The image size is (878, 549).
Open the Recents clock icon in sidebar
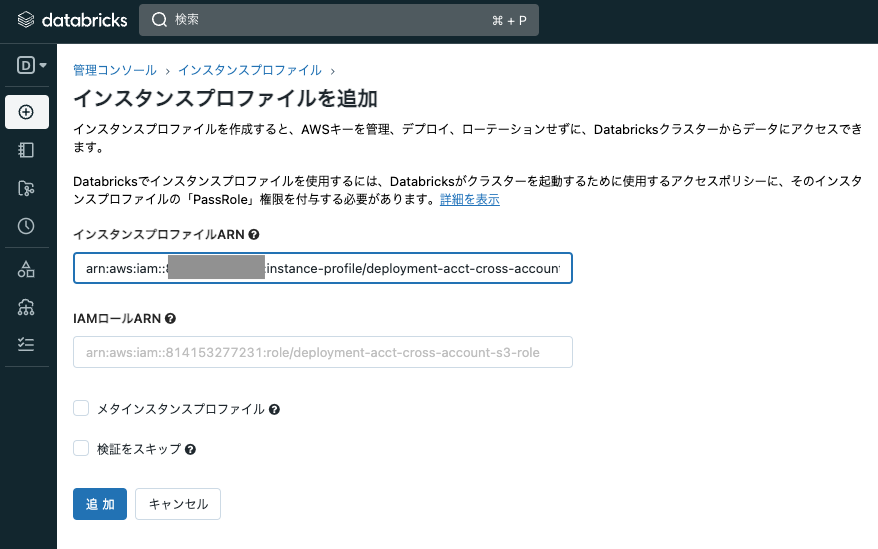pyautogui.click(x=26, y=226)
